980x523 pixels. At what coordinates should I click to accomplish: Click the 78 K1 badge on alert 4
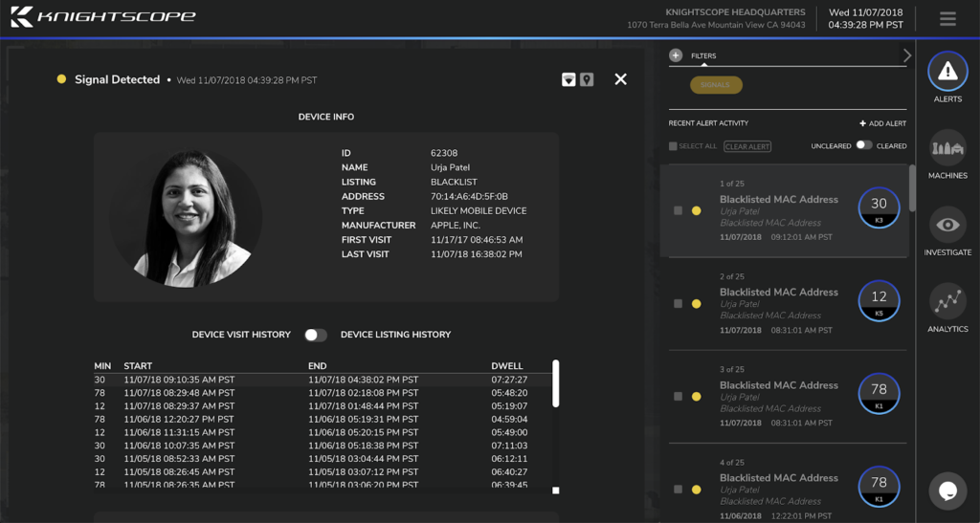879,486
